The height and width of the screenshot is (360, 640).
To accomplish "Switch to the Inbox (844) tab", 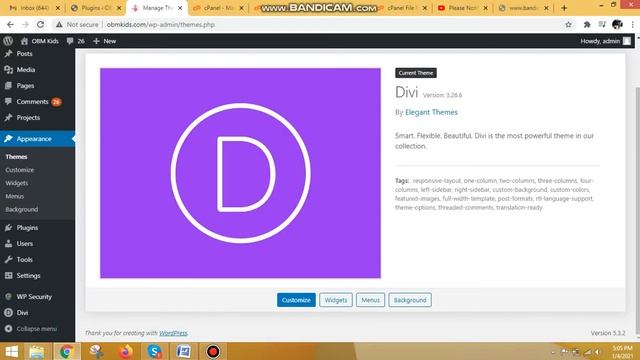I will [x=35, y=8].
